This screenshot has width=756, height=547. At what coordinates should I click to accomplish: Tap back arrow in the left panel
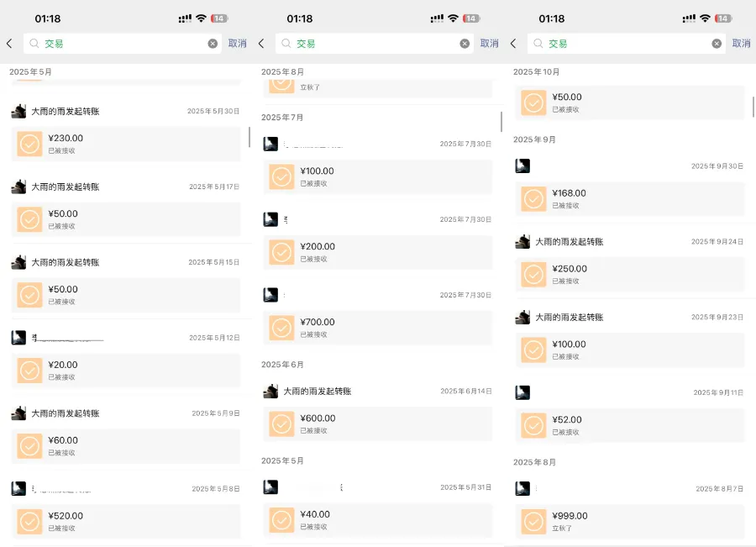click(x=9, y=44)
